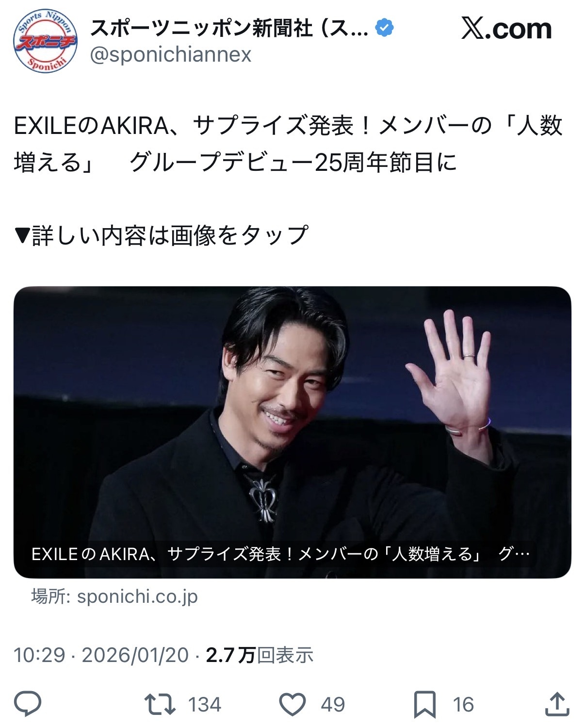Like the post with the heart icon
The width and height of the screenshot is (585, 728).
(x=292, y=705)
